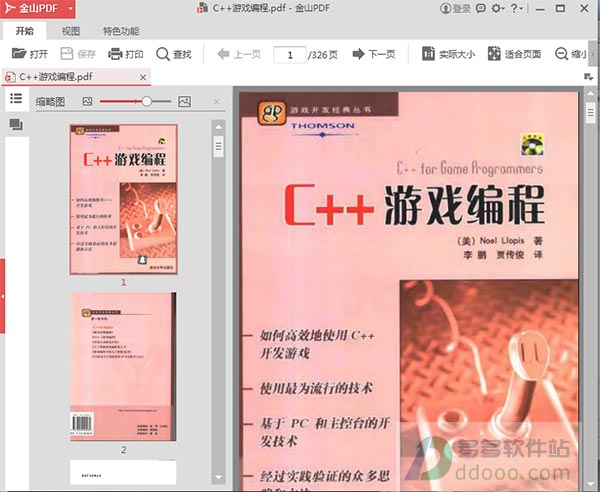Show the thumbnails panel icon in sidebar
This screenshot has width=600, height=492.
[x=16, y=124]
